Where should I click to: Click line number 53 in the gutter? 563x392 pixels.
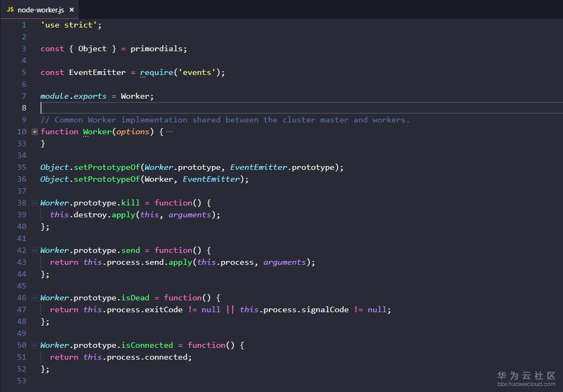pos(22,381)
